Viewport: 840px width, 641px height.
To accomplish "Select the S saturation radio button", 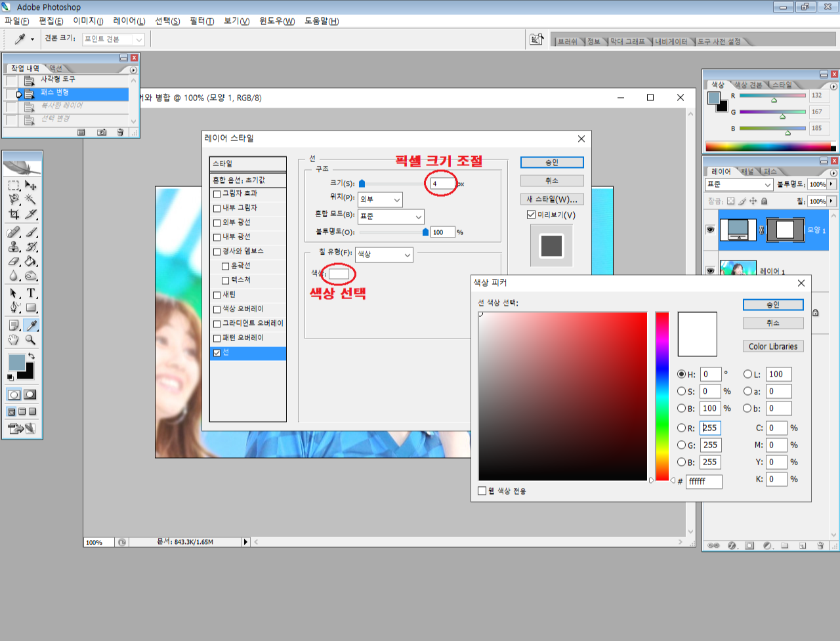I will click(681, 391).
